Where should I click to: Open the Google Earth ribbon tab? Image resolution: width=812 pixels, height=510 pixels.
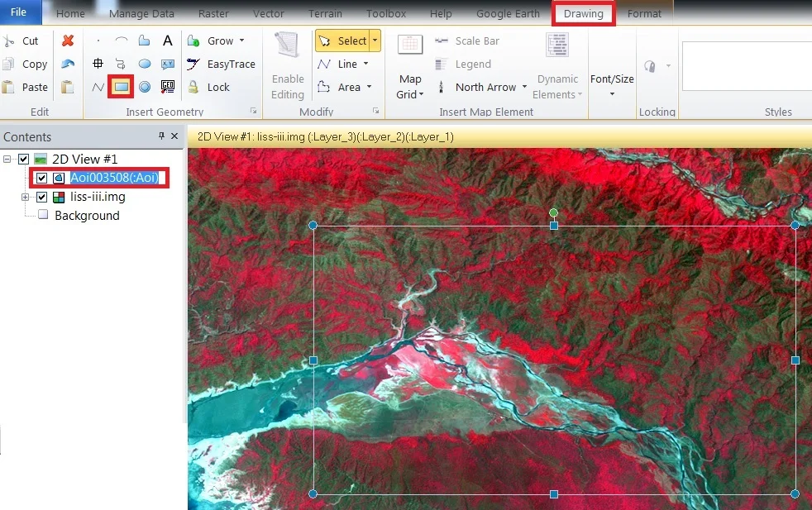(x=507, y=13)
